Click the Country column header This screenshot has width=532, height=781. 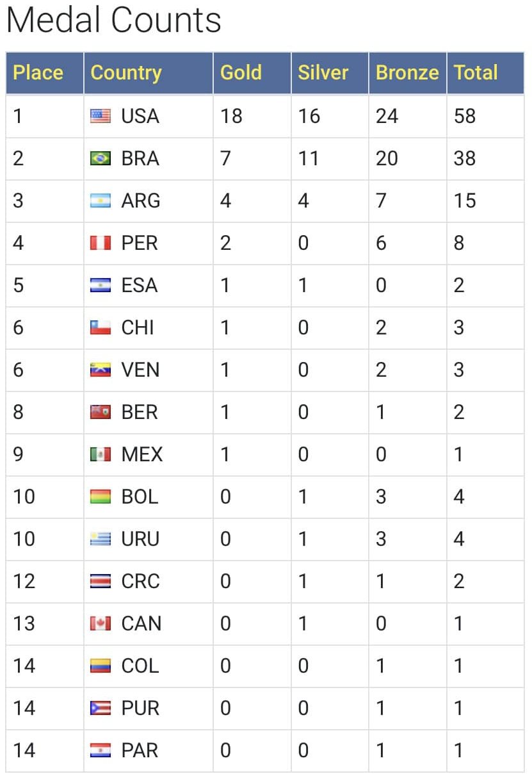[125, 72]
